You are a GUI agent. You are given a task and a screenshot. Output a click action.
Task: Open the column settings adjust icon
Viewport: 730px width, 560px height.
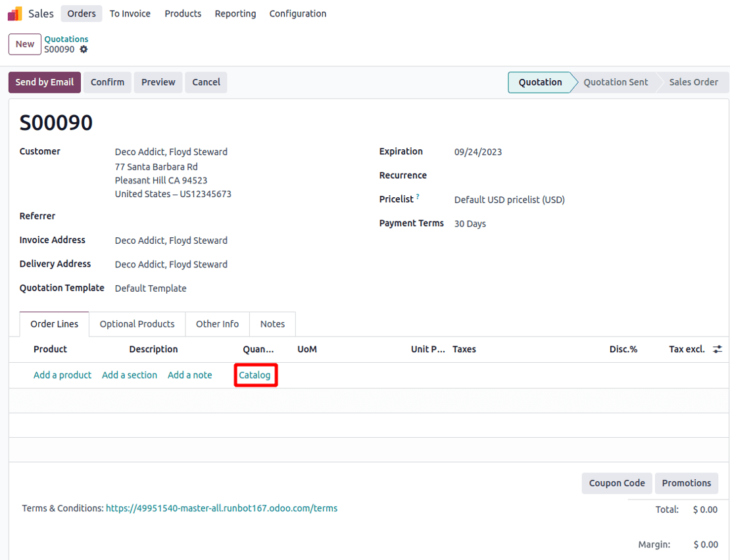(x=718, y=350)
